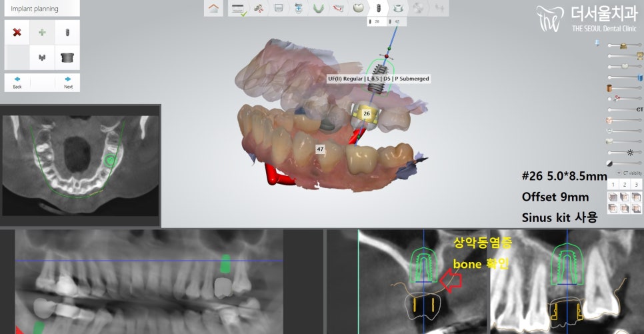
Task: Switch to implant 26 sub-tab
Action: pos(377,21)
